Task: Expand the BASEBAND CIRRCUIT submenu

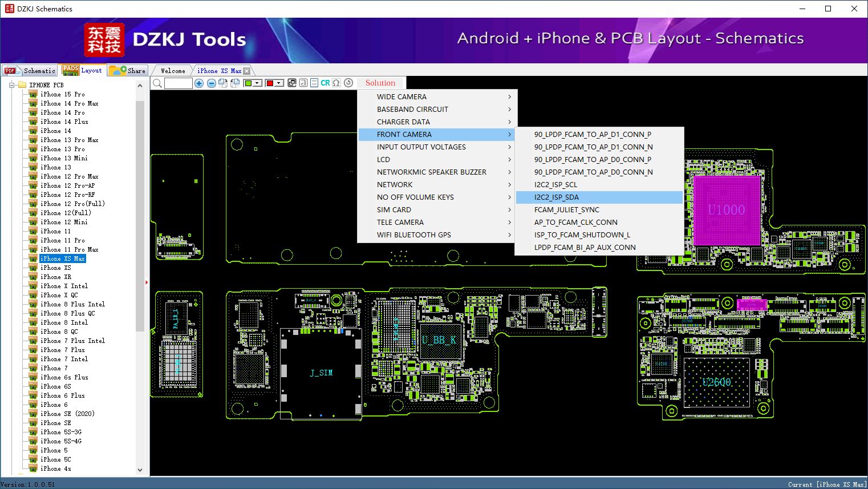Action: click(437, 110)
